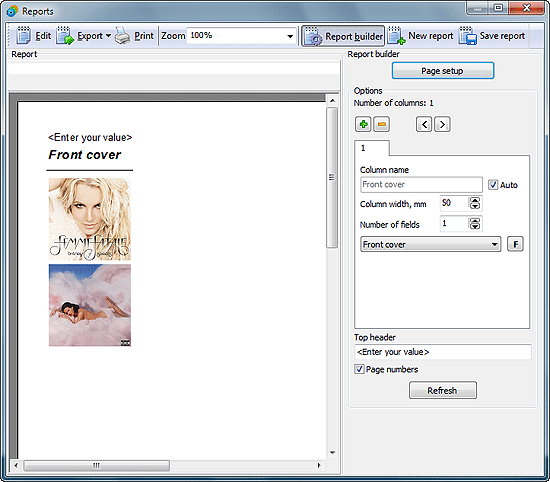This screenshot has height=482, width=550.
Task: Click Save report in toolbar
Action: pyautogui.click(x=492, y=36)
